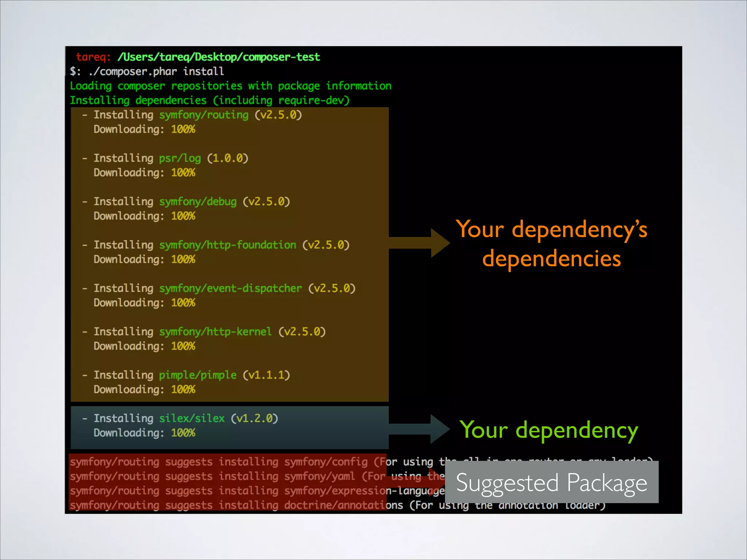Click the (1.0.0) version of psr/log
This screenshot has height=560, width=747.
coord(228,158)
